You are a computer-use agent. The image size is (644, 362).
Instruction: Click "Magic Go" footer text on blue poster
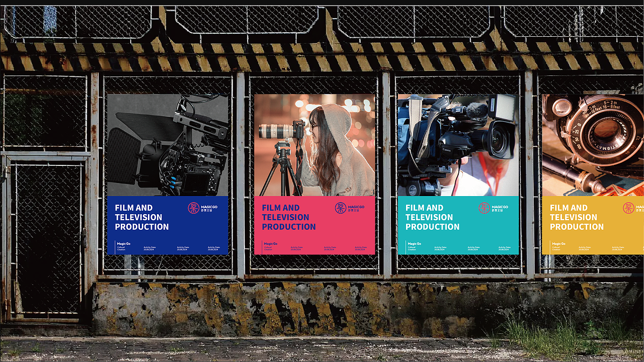point(124,243)
